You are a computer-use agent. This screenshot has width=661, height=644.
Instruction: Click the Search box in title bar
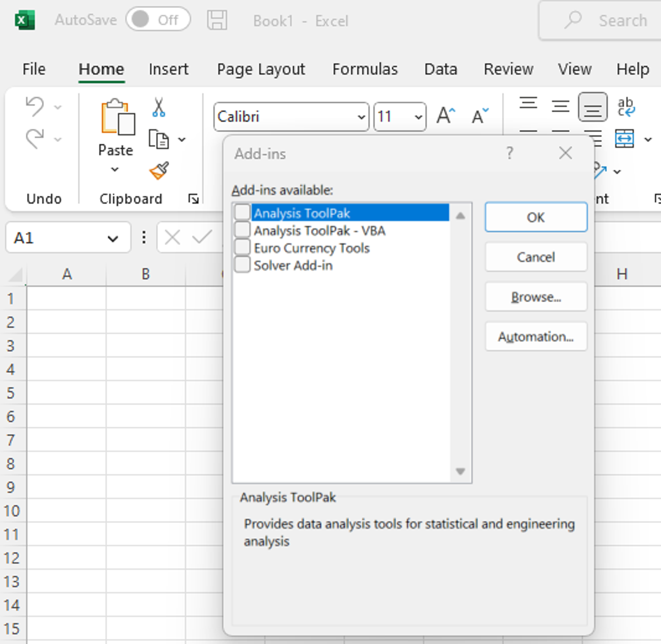pyautogui.click(x=600, y=20)
